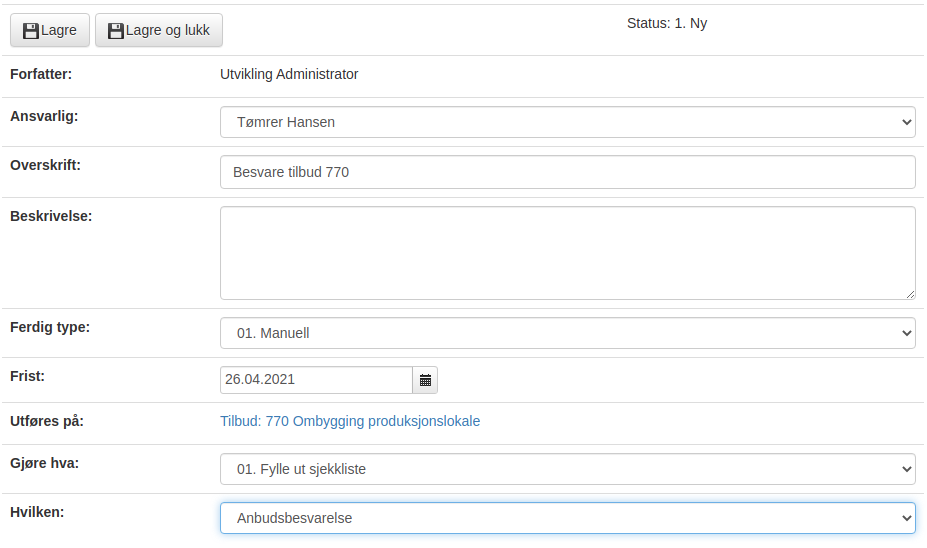
Task: Click the chevron arrow of Hvilken select
Action: coord(906,518)
